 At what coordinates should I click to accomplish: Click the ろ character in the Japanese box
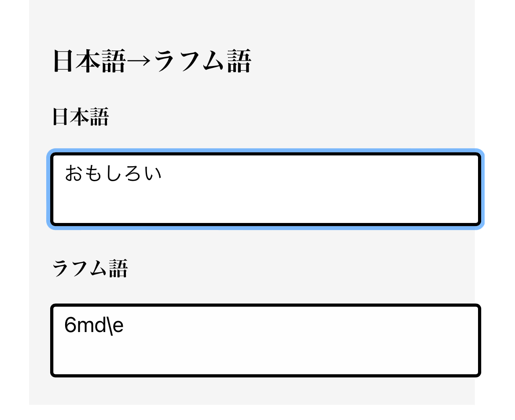(133, 174)
